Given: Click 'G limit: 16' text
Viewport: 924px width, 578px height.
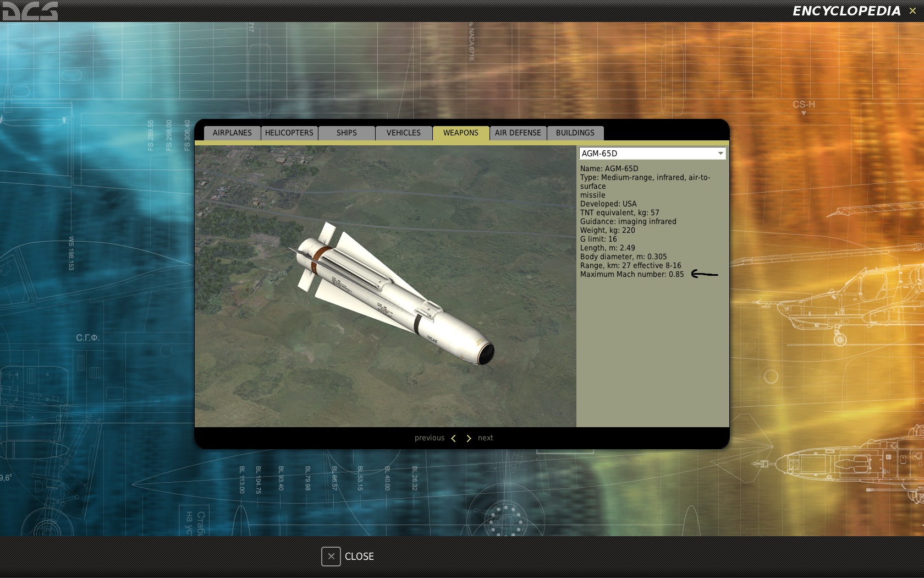Looking at the screenshot, I should pos(598,239).
